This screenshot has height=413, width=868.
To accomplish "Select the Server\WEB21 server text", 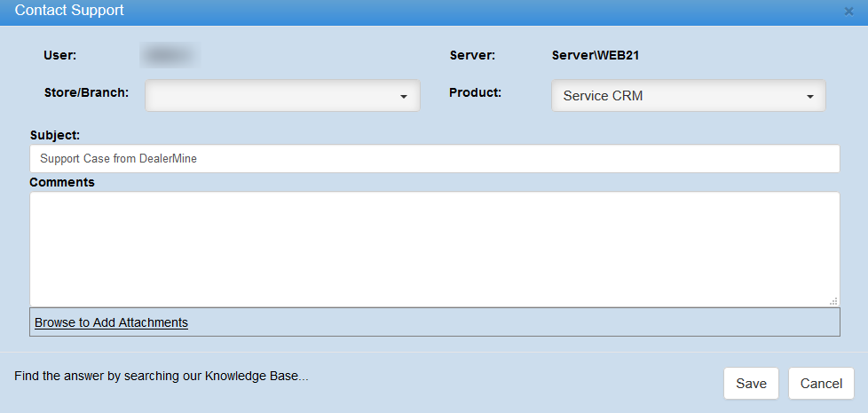I will point(596,55).
